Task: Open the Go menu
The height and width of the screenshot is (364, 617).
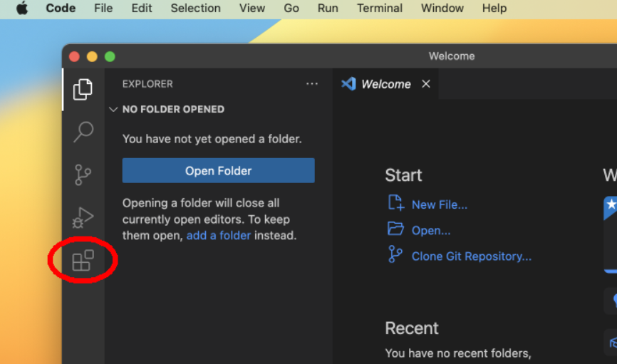Action: (291, 9)
